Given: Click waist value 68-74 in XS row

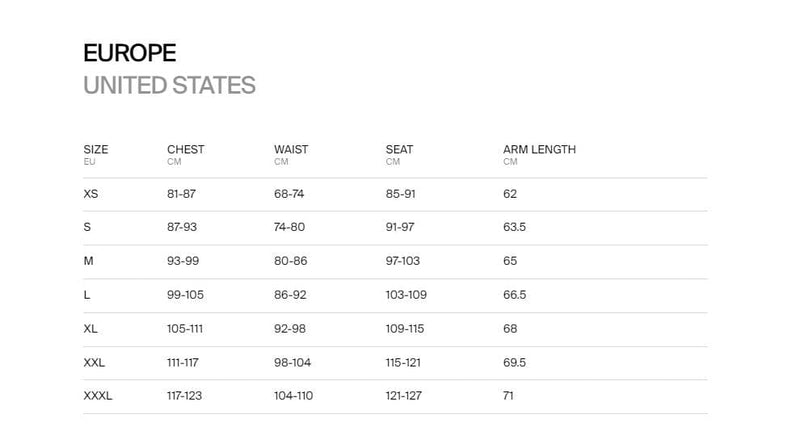Looking at the screenshot, I should (x=289, y=194).
